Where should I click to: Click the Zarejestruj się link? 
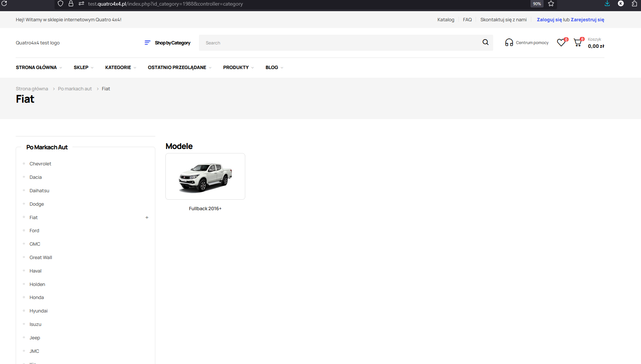click(587, 20)
